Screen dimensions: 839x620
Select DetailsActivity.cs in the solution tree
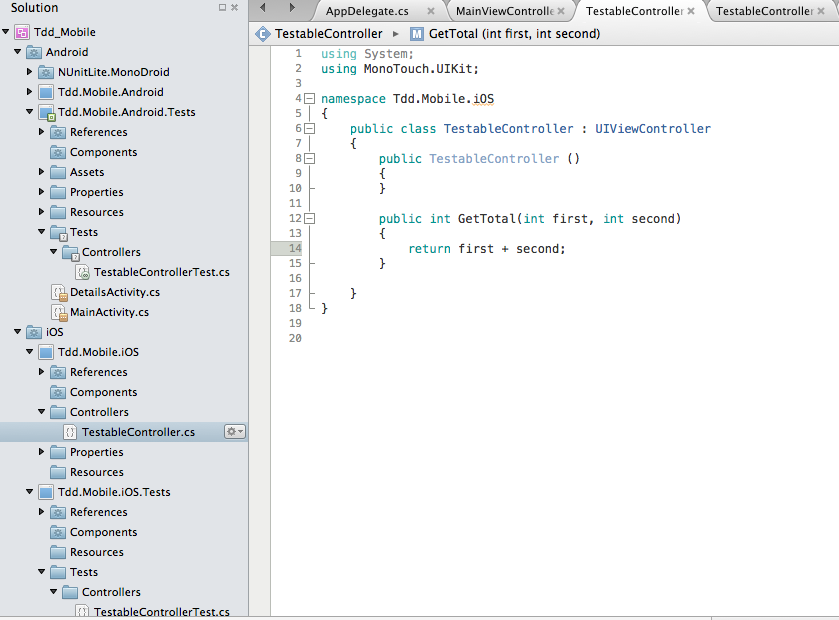coord(115,293)
